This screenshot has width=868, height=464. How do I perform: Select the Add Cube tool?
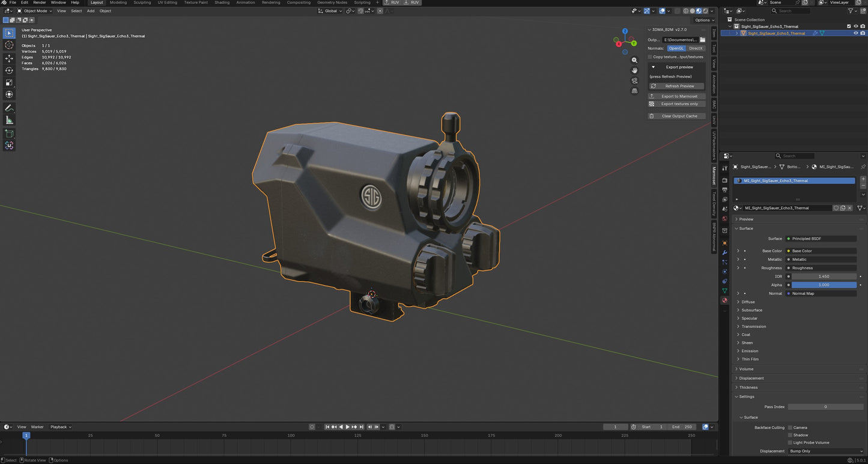(9, 133)
